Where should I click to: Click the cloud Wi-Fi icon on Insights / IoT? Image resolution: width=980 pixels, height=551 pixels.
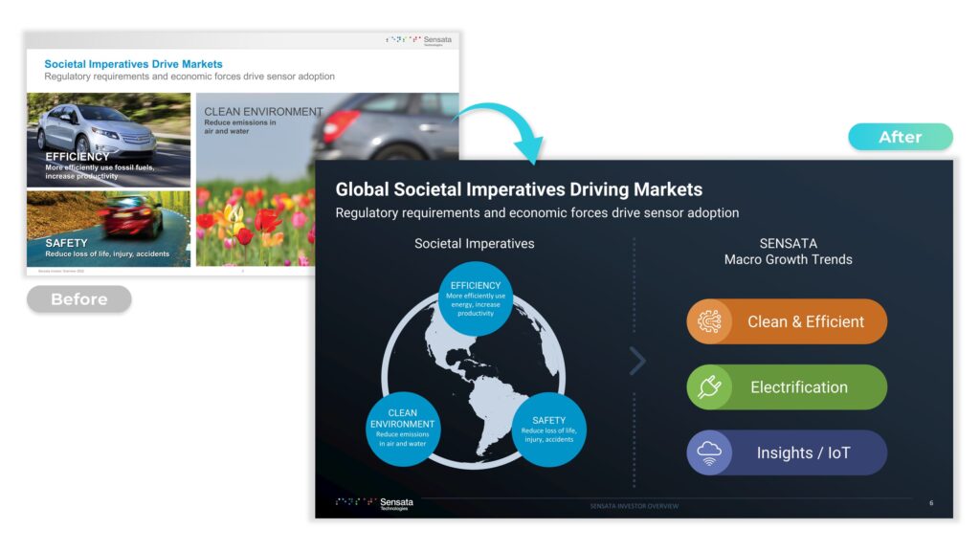pyautogui.click(x=709, y=452)
